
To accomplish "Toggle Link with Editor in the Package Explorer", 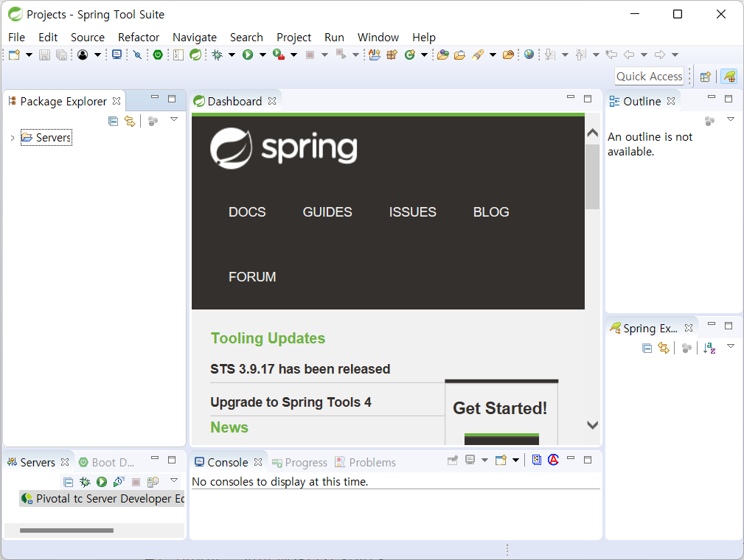I will point(130,121).
